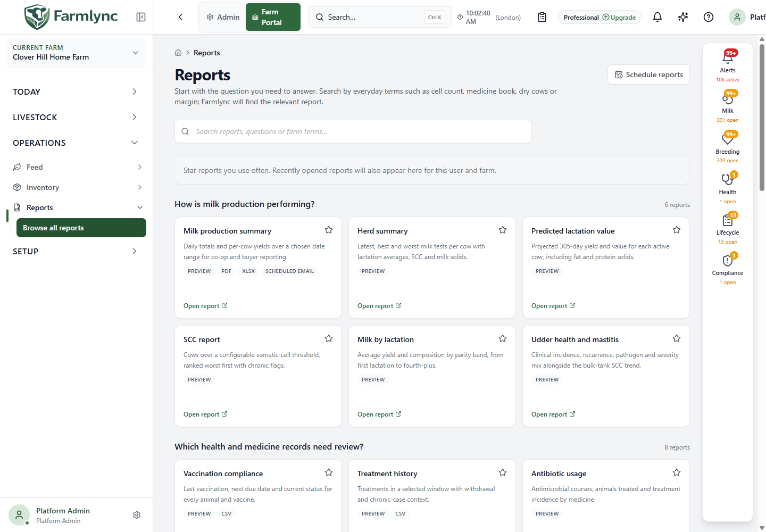Star the Predicted lactation value report
The image size is (766, 532).
[677, 230]
